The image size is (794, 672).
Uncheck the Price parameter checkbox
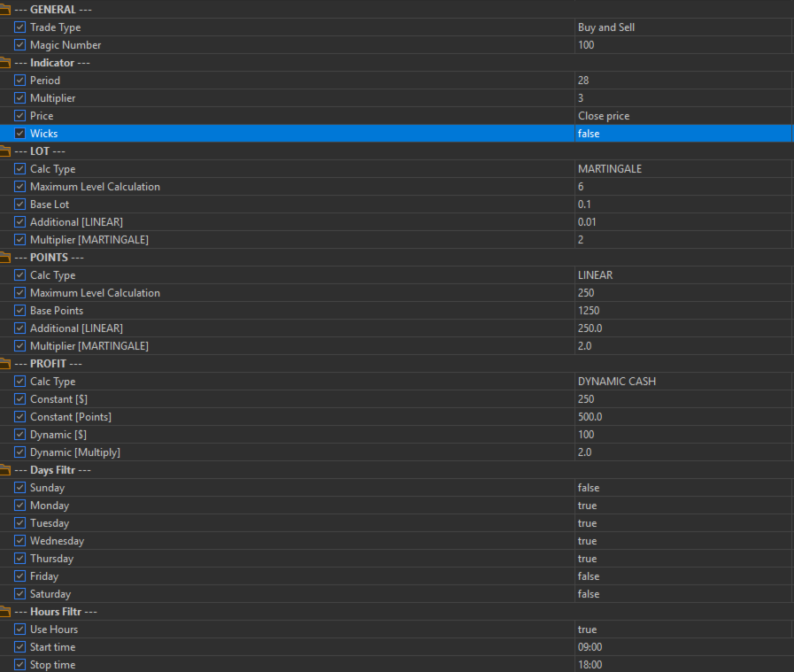click(19, 115)
